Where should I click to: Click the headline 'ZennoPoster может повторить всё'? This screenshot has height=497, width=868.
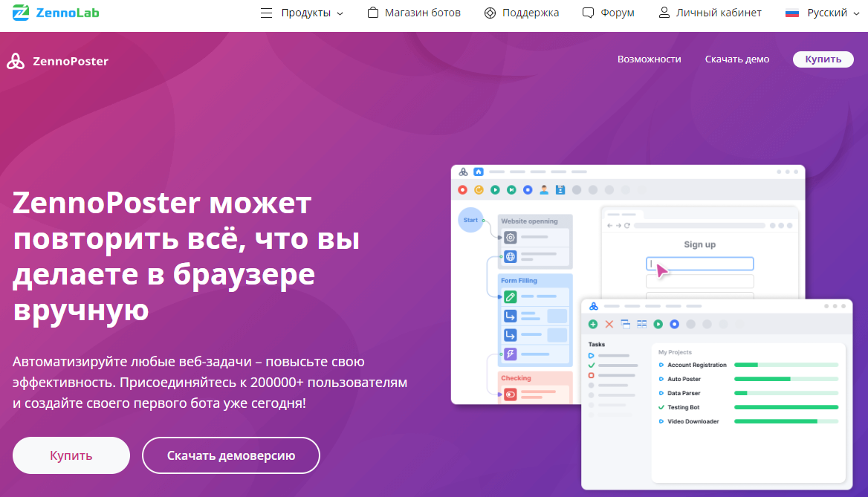point(186,256)
